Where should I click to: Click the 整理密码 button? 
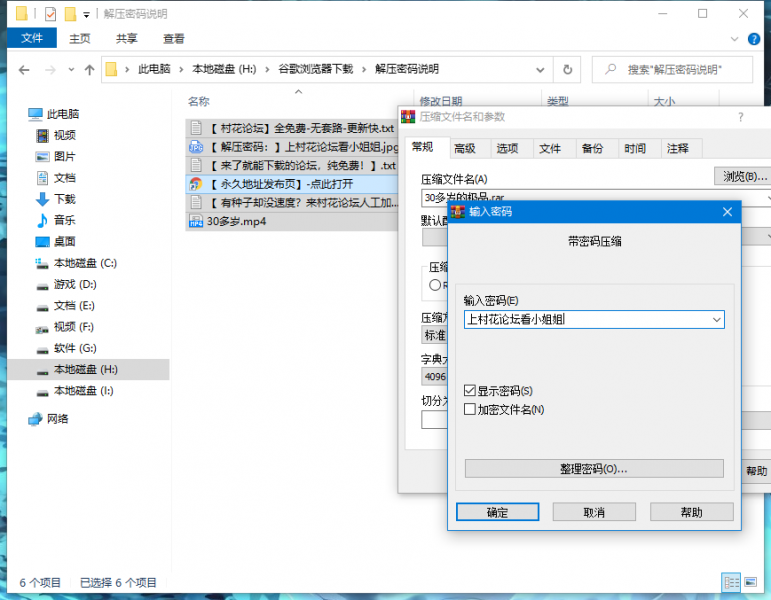[594, 469]
